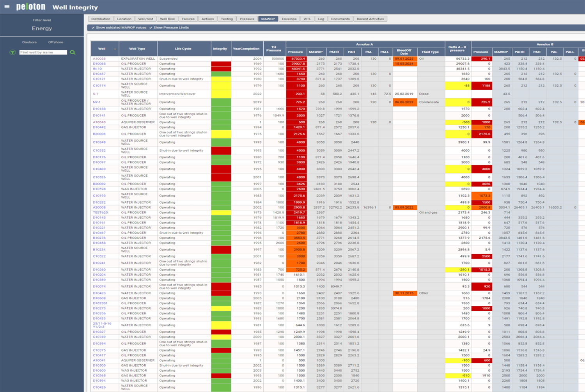
Task: Switch to the Pressure tab
Action: pyautogui.click(x=247, y=19)
